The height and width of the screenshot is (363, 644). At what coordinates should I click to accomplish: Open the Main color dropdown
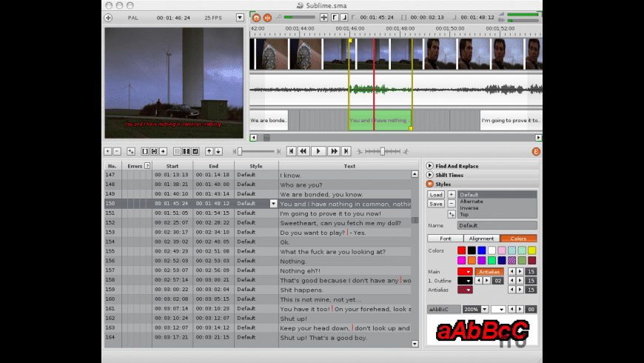(465, 271)
